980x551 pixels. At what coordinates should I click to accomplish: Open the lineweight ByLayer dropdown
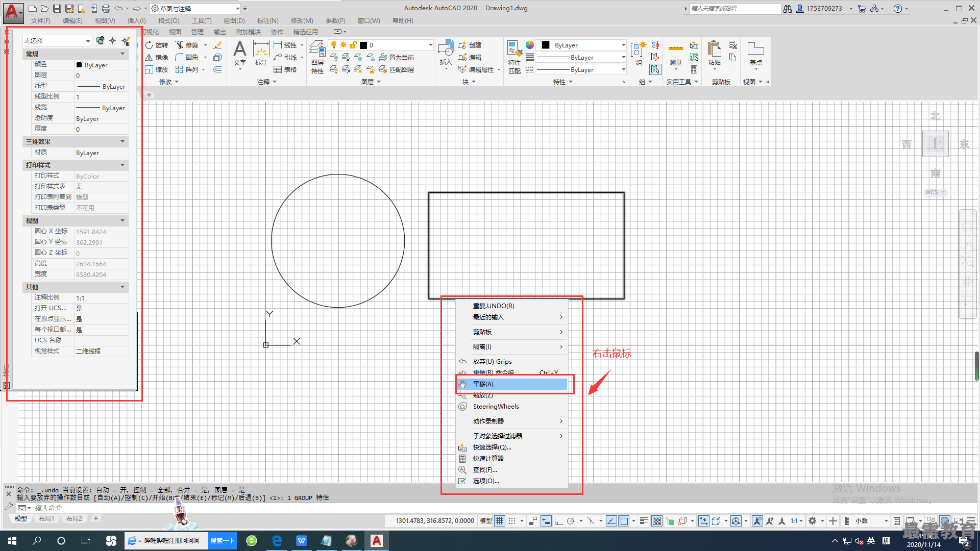pyautogui.click(x=580, y=57)
